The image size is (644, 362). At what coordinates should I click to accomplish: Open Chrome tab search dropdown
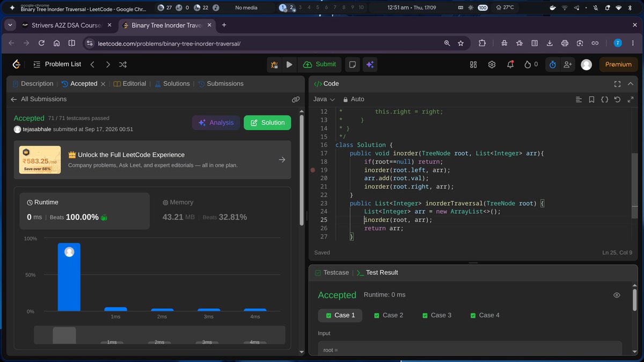[10, 25]
